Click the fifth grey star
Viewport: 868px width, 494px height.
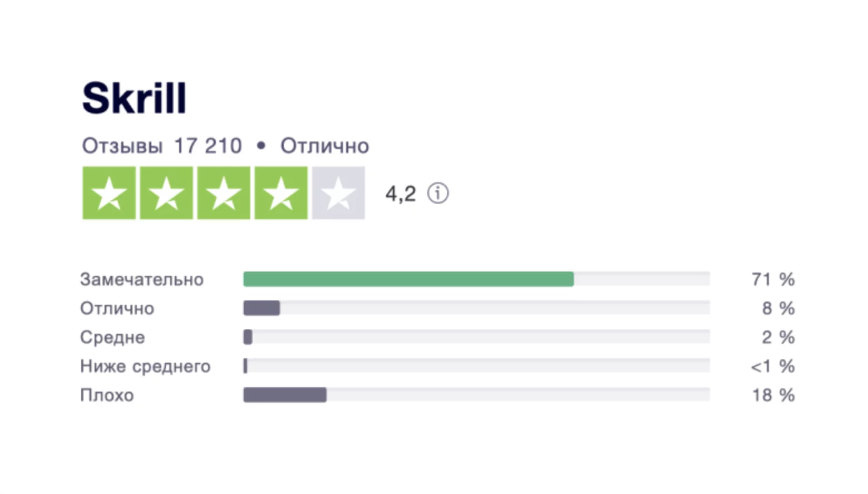338,192
